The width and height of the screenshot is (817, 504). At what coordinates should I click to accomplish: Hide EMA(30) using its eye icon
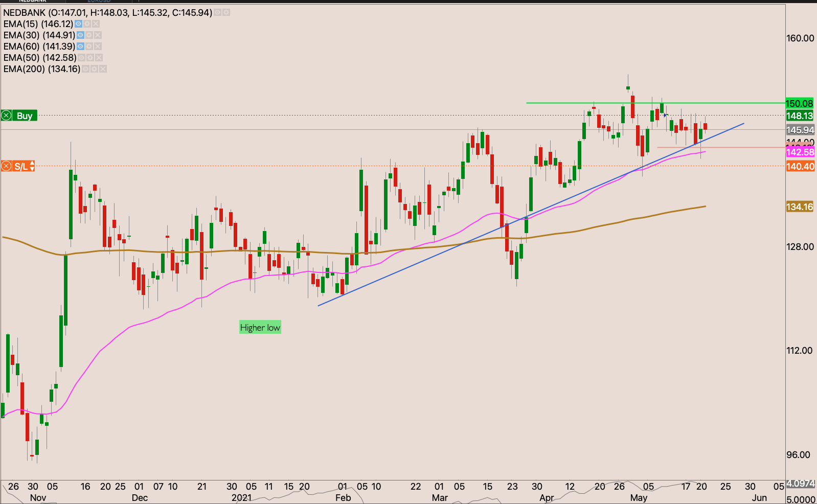click(80, 35)
